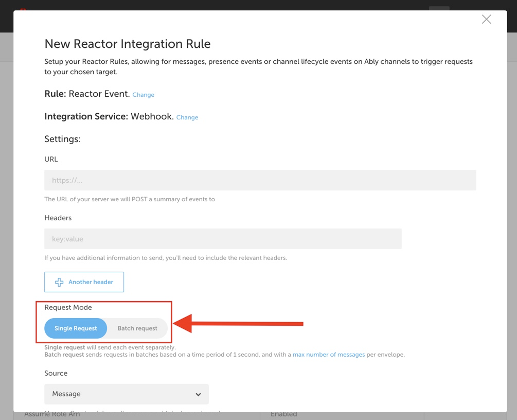
Task: Add Another header
Action: (x=84, y=282)
